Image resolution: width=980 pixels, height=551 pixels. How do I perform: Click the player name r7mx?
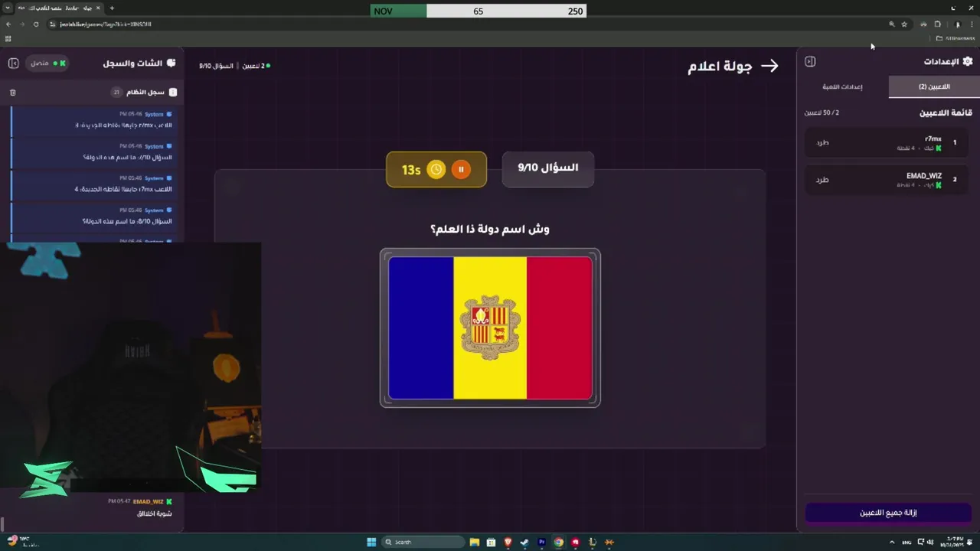coord(933,139)
